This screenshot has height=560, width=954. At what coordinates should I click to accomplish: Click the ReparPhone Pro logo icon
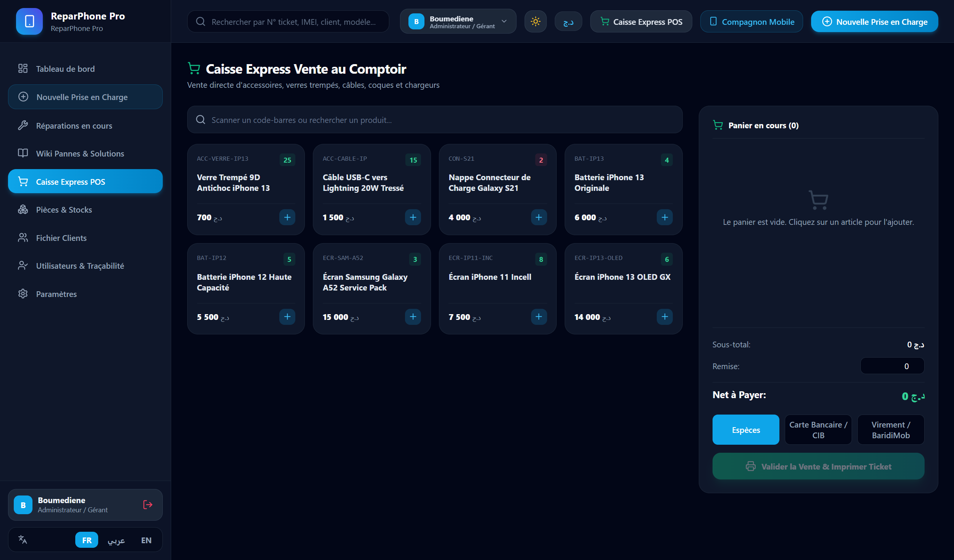pos(29,21)
